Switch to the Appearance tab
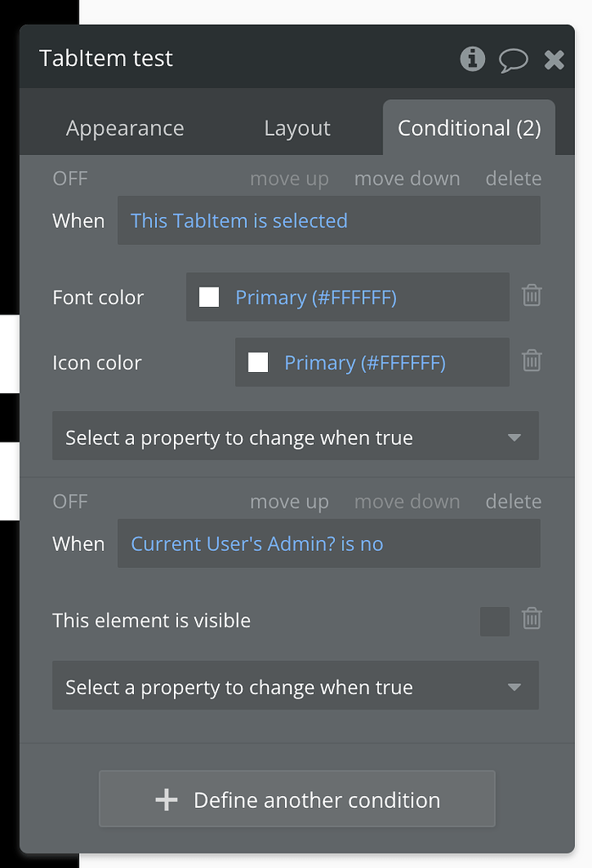Screen dimensions: 592x868 click(124, 127)
